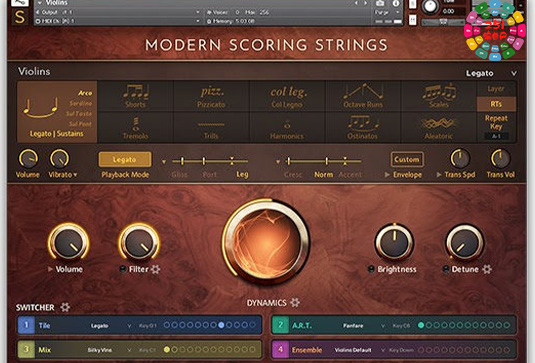The image size is (535, 363).
Task: Open the Purge dropdown
Action: point(387,12)
